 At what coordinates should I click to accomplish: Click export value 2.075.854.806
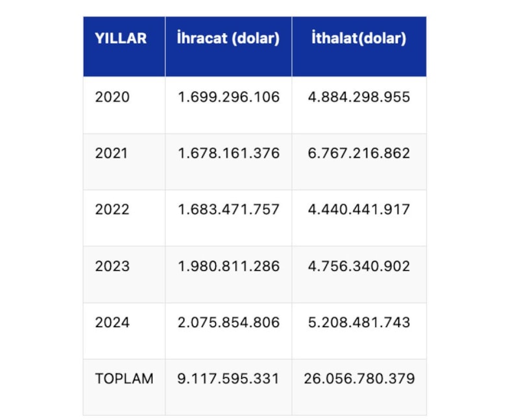[228, 323]
